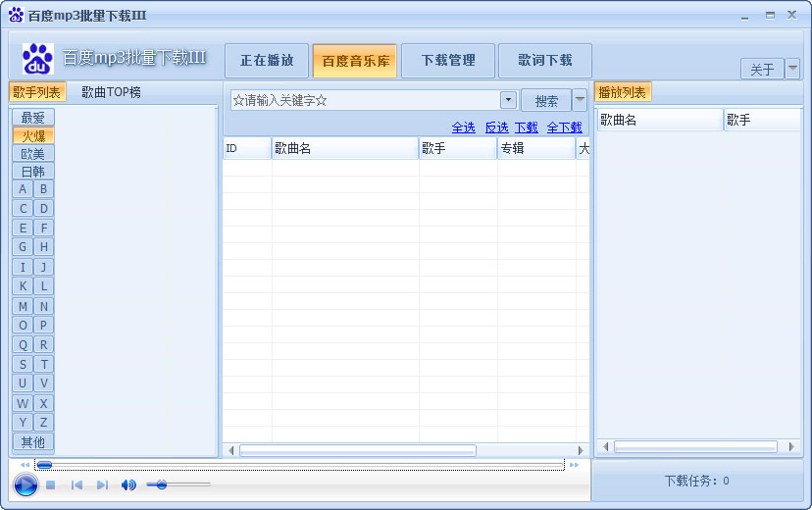Image resolution: width=812 pixels, height=510 pixels.
Task: Mute audio via the speaker icon
Action: click(127, 484)
